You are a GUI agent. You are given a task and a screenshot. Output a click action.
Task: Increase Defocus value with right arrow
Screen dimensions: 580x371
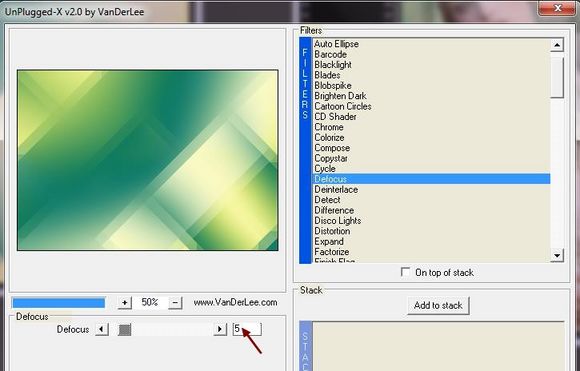[220, 329]
